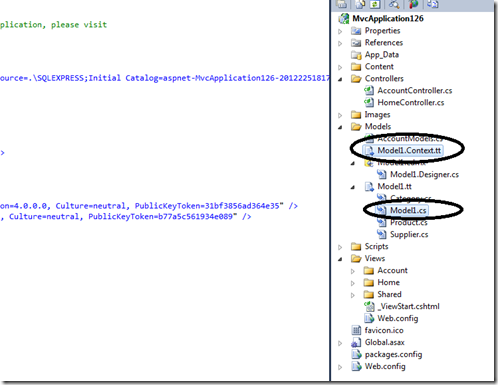Expand the Images folder
The height and width of the screenshot is (385, 498).
pos(340,116)
